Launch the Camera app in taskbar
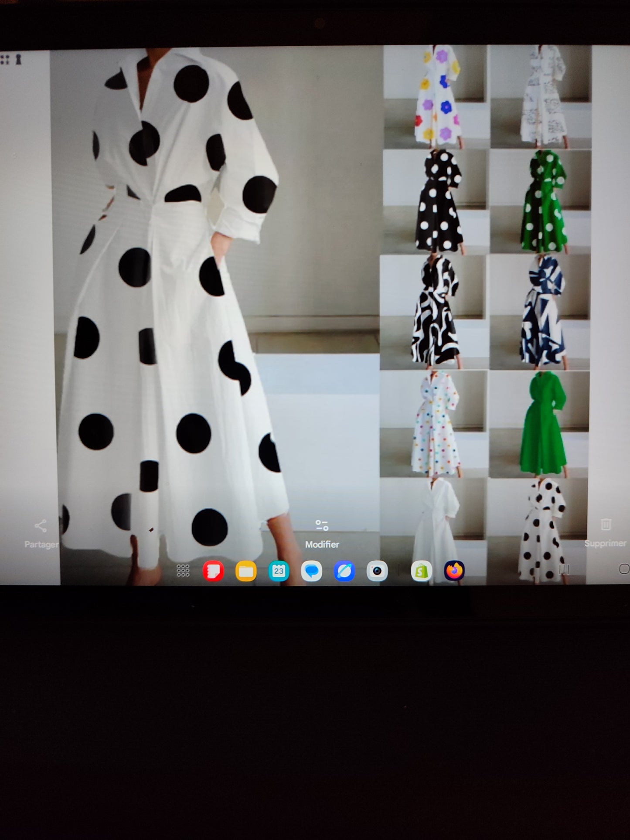 click(x=377, y=571)
